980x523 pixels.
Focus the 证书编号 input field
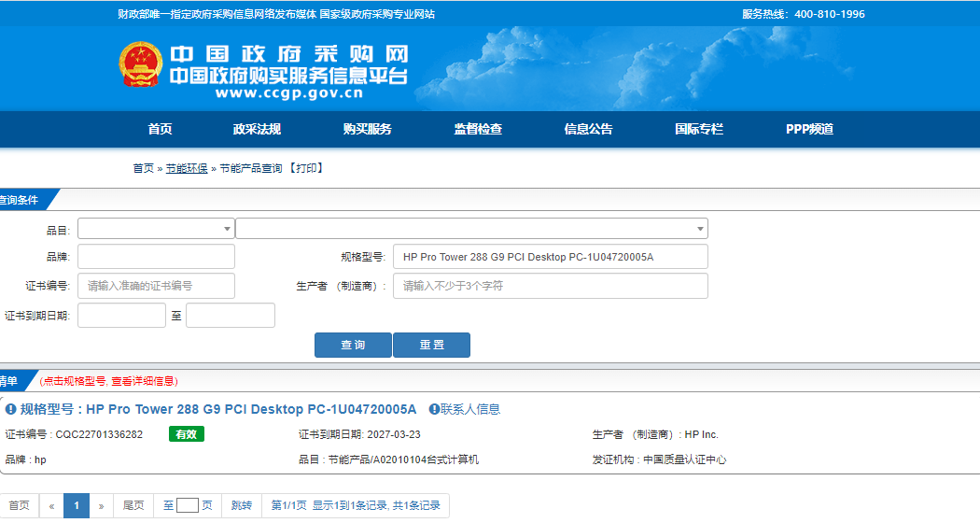click(x=156, y=286)
